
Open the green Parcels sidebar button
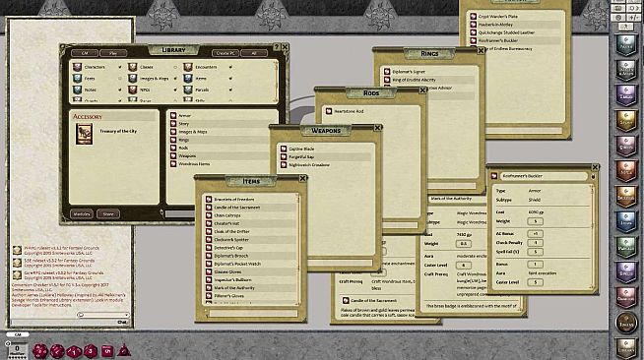tap(626, 247)
